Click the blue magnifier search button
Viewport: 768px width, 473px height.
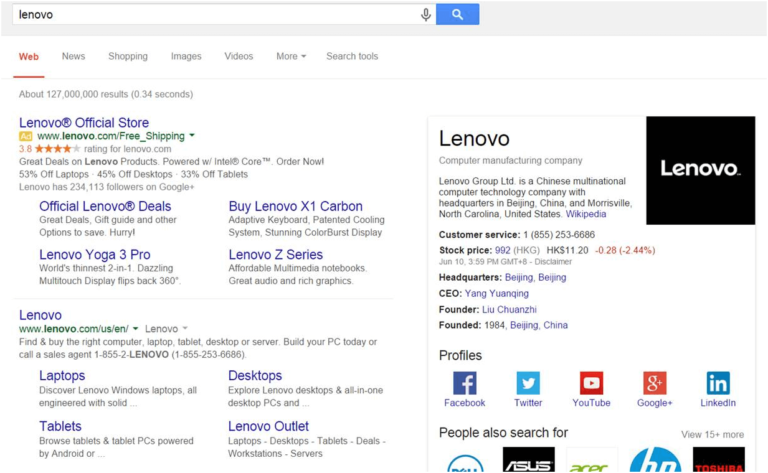(457, 14)
